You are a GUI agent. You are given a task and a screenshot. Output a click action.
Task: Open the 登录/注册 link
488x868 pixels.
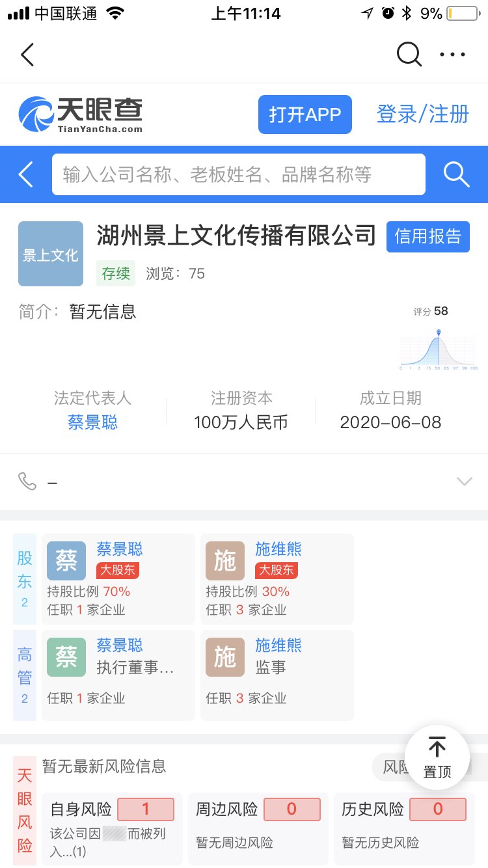point(422,115)
